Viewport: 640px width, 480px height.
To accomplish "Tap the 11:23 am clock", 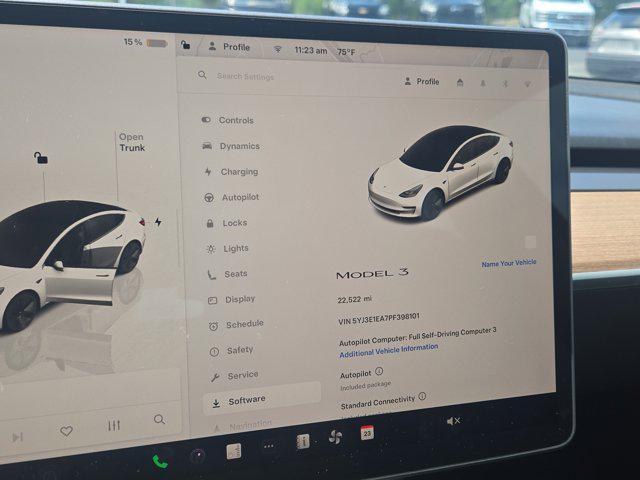I will (311, 50).
